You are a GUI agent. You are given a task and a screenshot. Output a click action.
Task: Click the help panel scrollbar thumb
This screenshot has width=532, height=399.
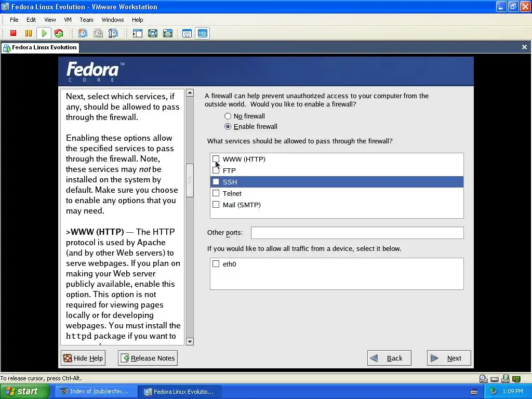coord(190,180)
